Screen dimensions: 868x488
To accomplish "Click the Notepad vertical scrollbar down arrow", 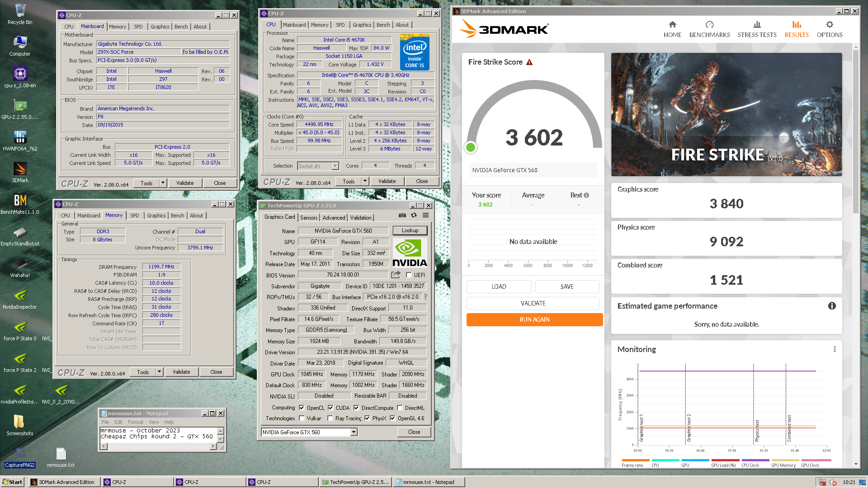I will (x=221, y=439).
